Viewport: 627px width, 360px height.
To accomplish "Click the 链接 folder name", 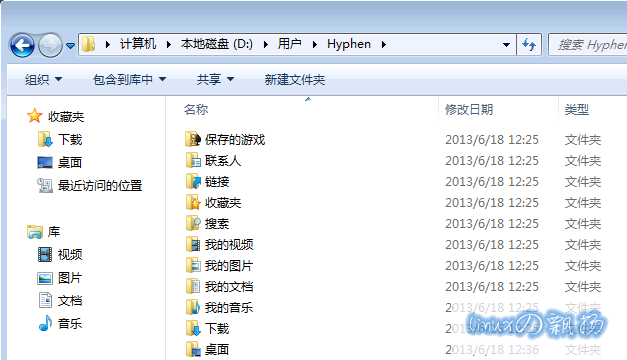I will tap(217, 182).
